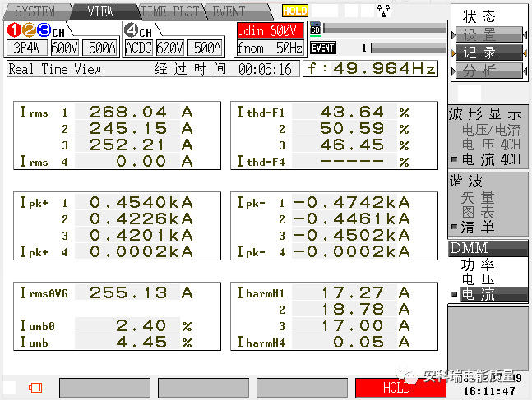Click Irms 2 value 245.15 A

(141, 128)
